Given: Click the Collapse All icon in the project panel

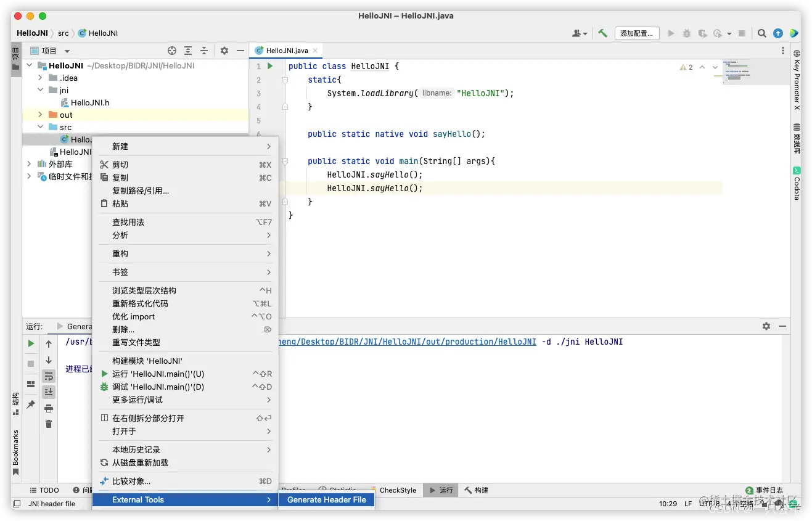Looking at the screenshot, I should (x=204, y=51).
